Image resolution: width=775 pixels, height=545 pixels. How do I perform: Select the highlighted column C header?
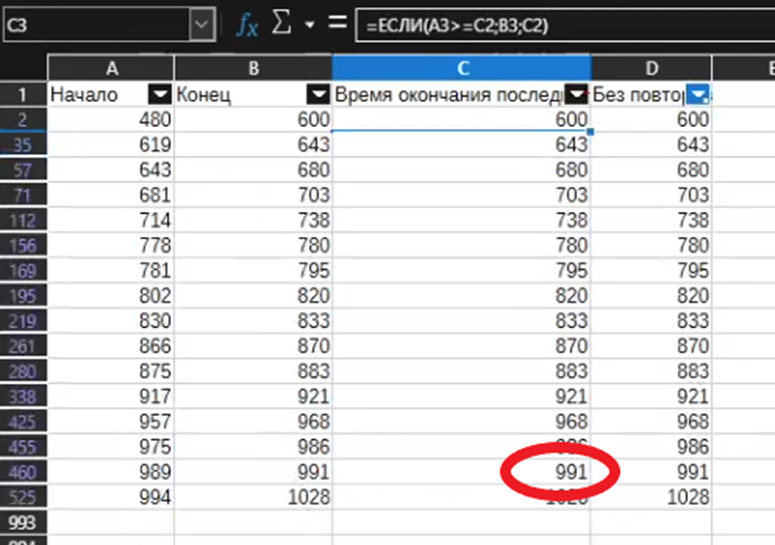pyautogui.click(x=461, y=68)
